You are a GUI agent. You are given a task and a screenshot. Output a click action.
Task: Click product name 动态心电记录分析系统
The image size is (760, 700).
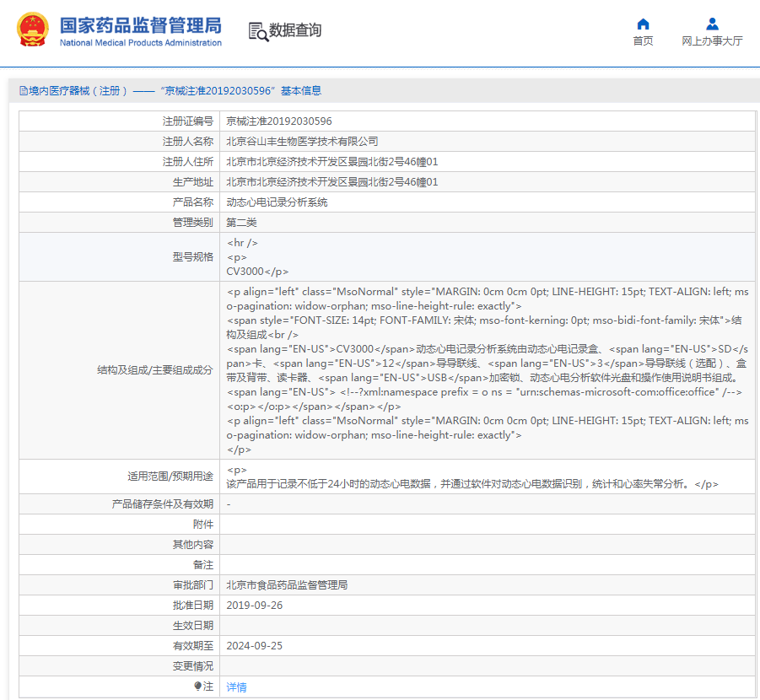coord(277,202)
